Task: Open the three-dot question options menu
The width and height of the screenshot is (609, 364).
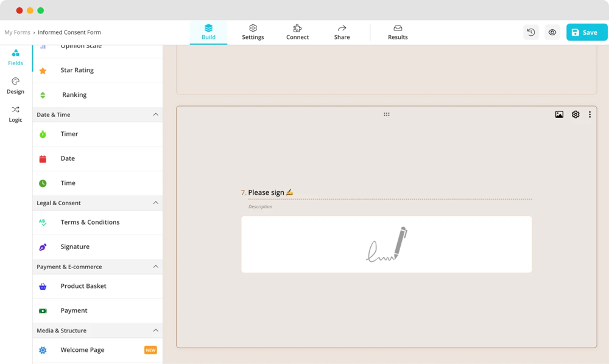Action: pyautogui.click(x=590, y=114)
